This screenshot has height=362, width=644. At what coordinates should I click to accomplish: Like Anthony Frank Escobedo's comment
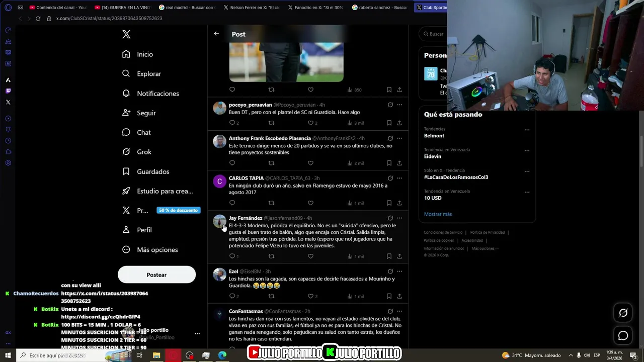(310, 163)
